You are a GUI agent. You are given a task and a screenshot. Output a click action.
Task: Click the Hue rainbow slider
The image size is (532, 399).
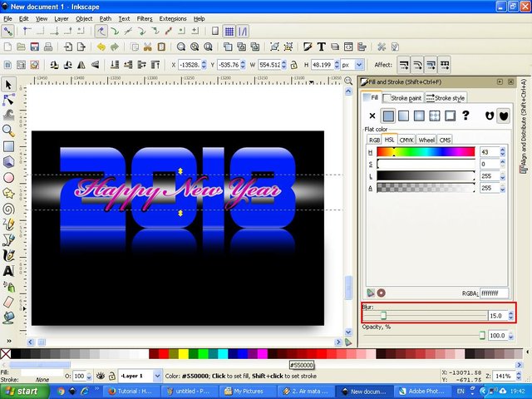pyautogui.click(x=426, y=152)
